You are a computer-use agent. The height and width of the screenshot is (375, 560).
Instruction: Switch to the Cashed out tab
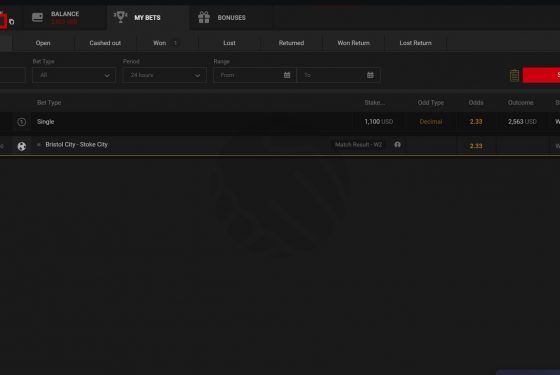tap(105, 43)
